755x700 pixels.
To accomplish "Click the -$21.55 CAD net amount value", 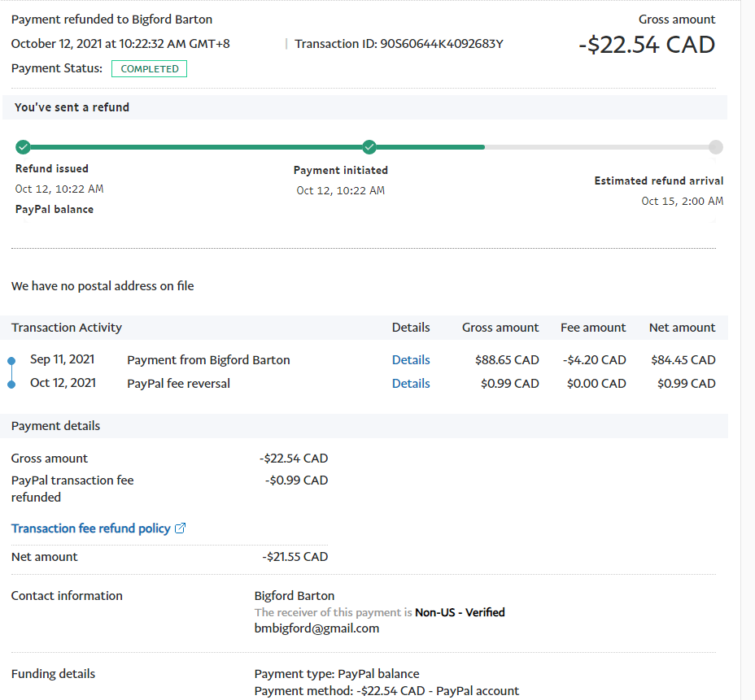I will pyautogui.click(x=295, y=557).
